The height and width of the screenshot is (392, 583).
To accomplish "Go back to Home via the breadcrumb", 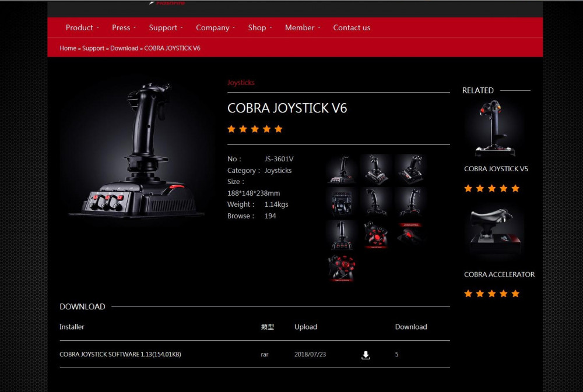I will click(68, 48).
